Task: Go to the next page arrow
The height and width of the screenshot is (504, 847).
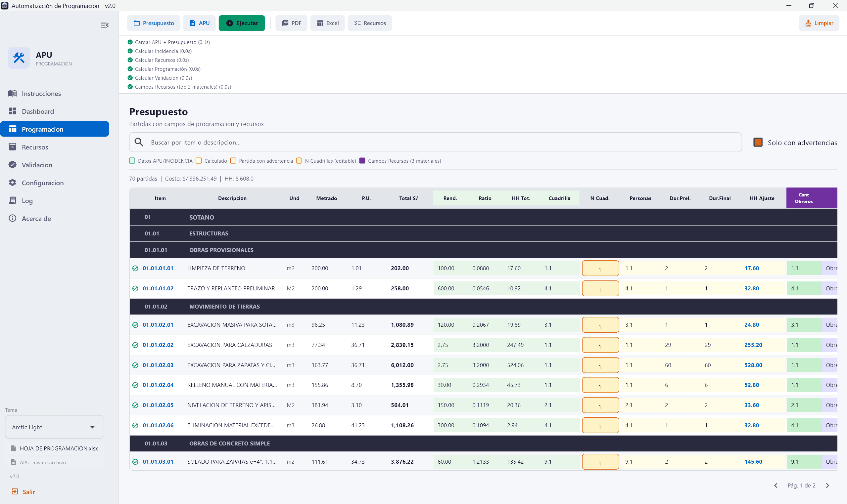Action: click(827, 485)
